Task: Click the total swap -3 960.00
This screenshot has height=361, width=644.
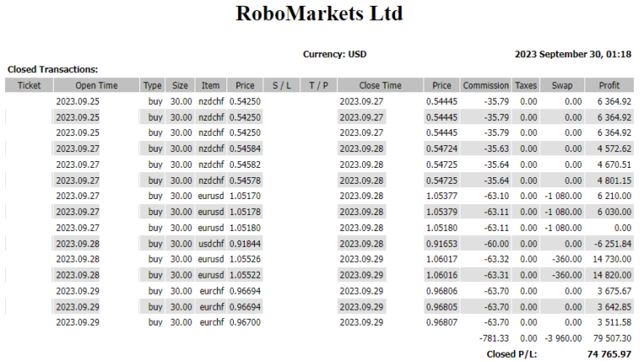Action: pos(563,338)
